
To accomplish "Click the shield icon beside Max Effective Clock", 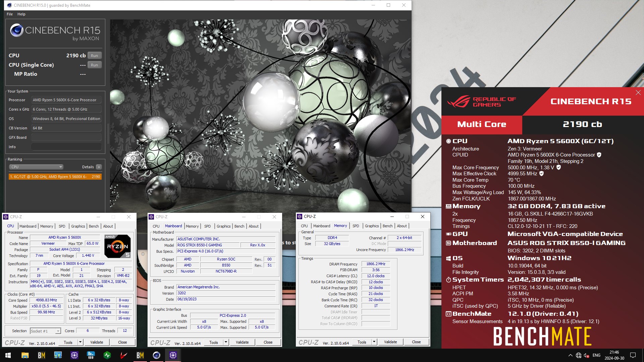I will pos(541,174).
